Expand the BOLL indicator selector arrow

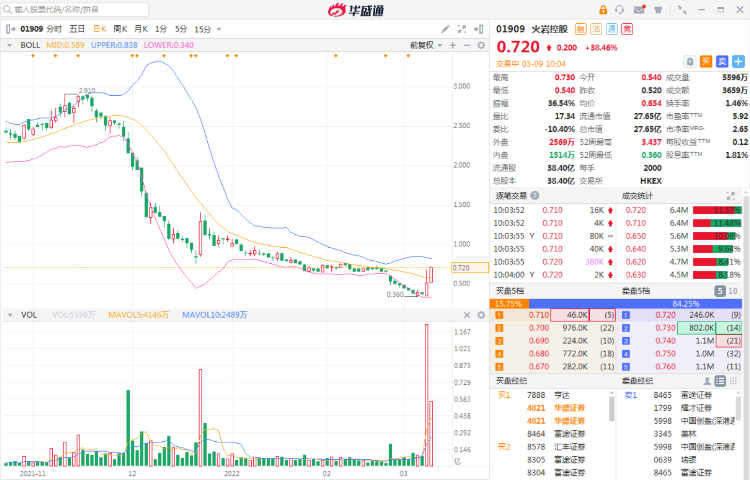(x=9, y=45)
